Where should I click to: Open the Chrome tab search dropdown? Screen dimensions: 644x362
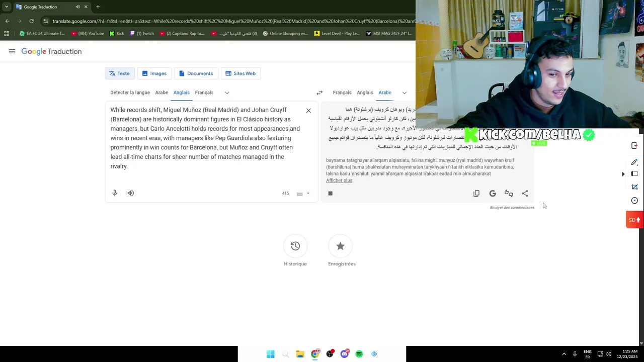[7, 7]
